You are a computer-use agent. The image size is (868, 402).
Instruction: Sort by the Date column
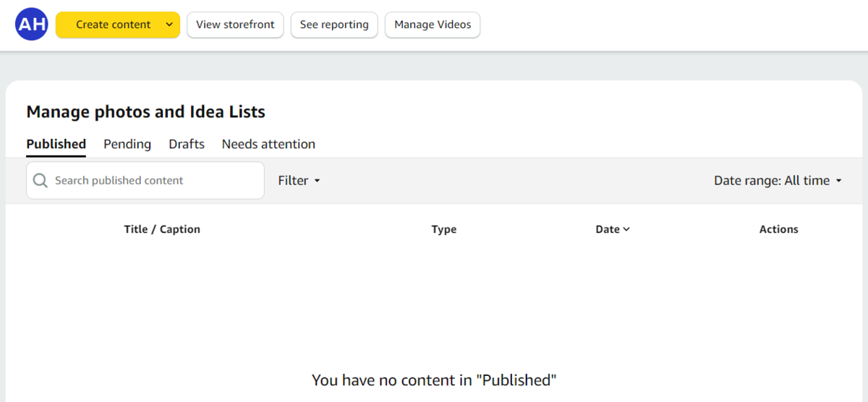612,229
